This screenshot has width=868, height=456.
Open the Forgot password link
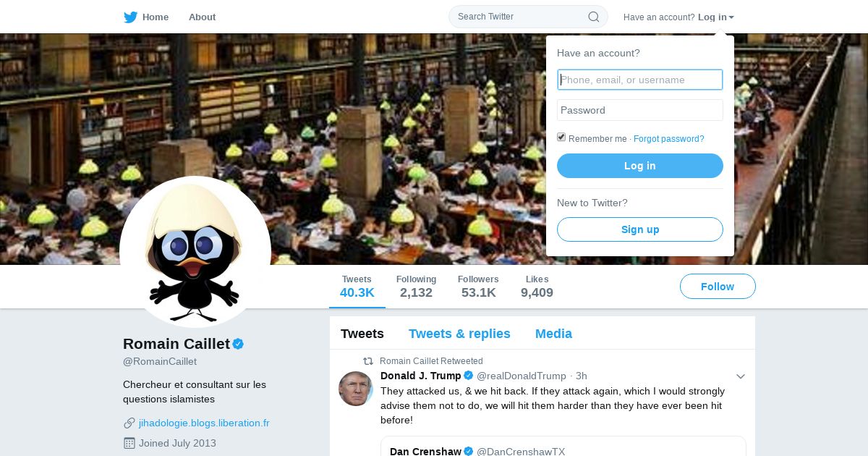tap(669, 139)
